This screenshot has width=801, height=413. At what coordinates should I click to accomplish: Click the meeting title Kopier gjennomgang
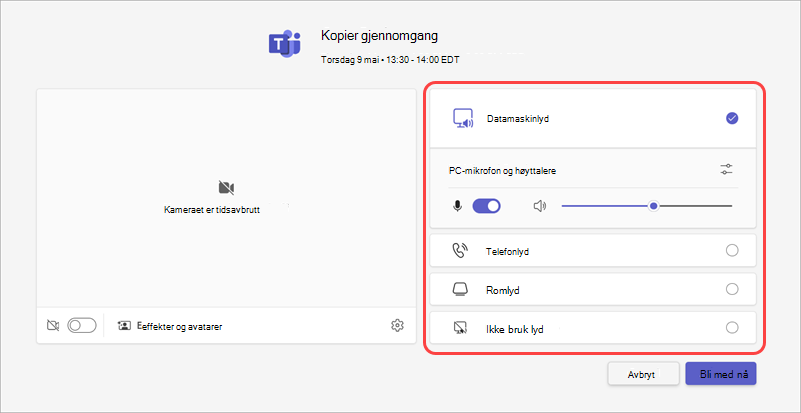pyautogui.click(x=379, y=36)
